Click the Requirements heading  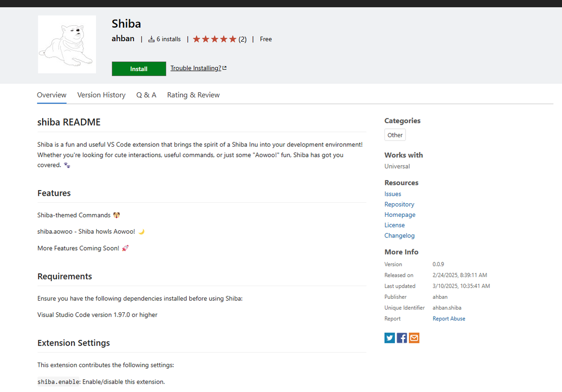coord(65,276)
